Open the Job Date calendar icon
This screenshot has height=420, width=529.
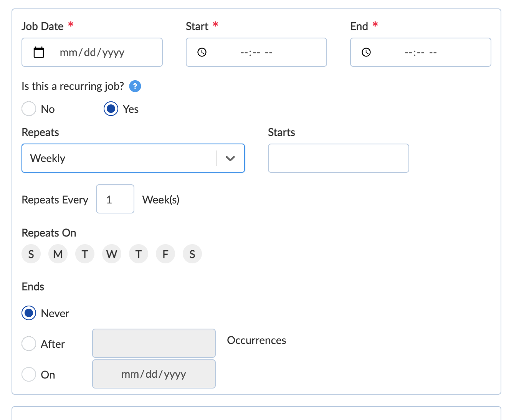point(39,52)
